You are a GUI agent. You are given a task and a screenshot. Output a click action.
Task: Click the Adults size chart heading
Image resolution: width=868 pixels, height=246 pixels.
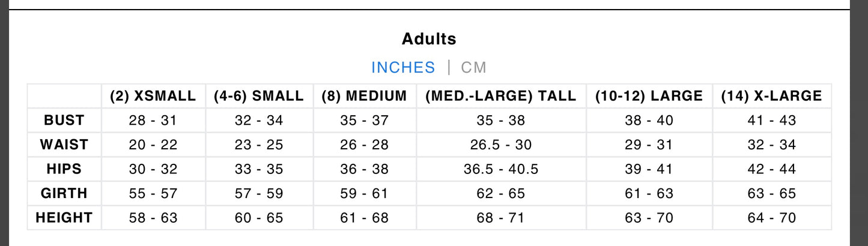pyautogui.click(x=429, y=39)
